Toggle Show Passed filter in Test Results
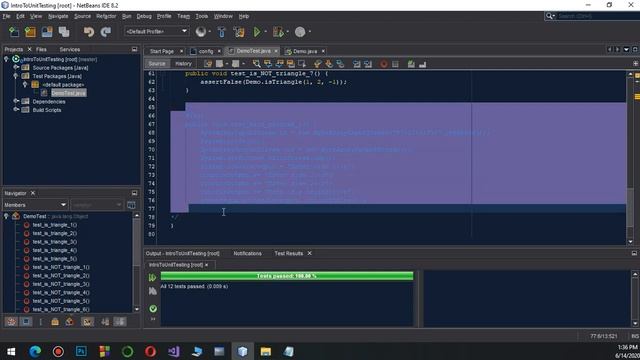Image resolution: width=640 pixels, height=360 pixels. click(153, 309)
